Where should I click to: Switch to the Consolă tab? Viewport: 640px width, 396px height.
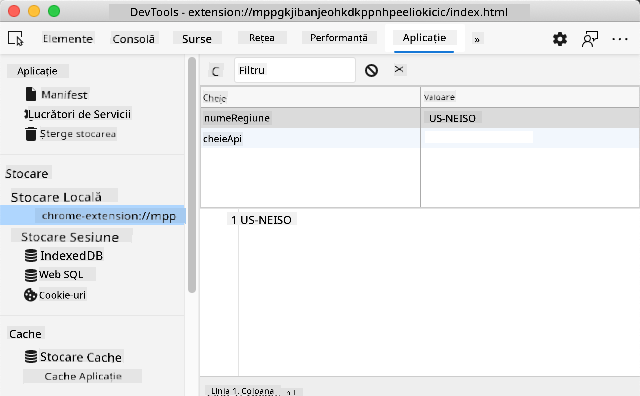click(x=133, y=39)
